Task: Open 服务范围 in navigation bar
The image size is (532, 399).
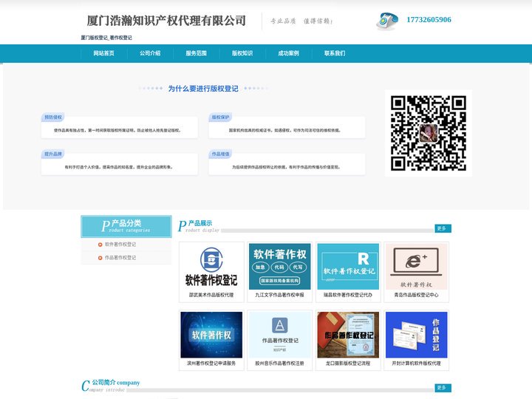Action: (x=196, y=53)
